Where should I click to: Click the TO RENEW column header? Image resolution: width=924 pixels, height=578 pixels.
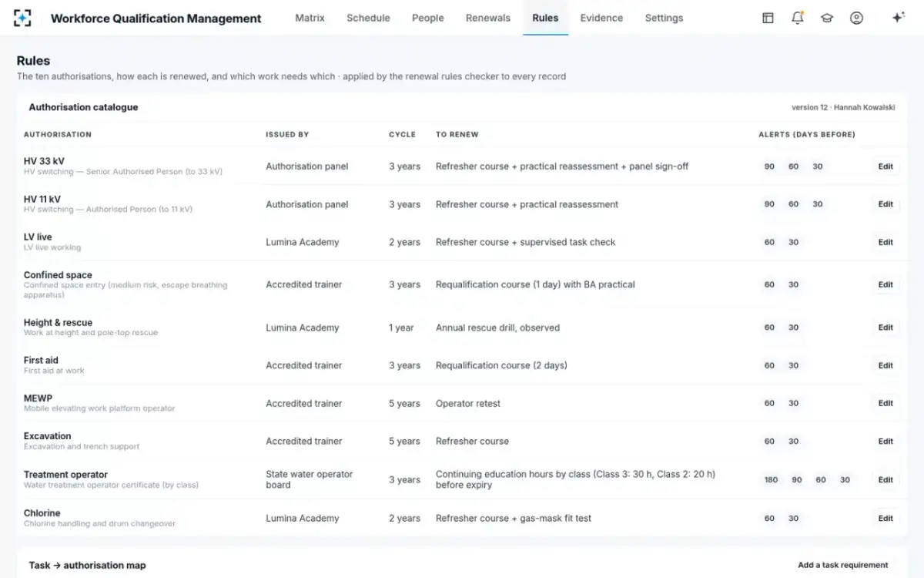coord(457,134)
